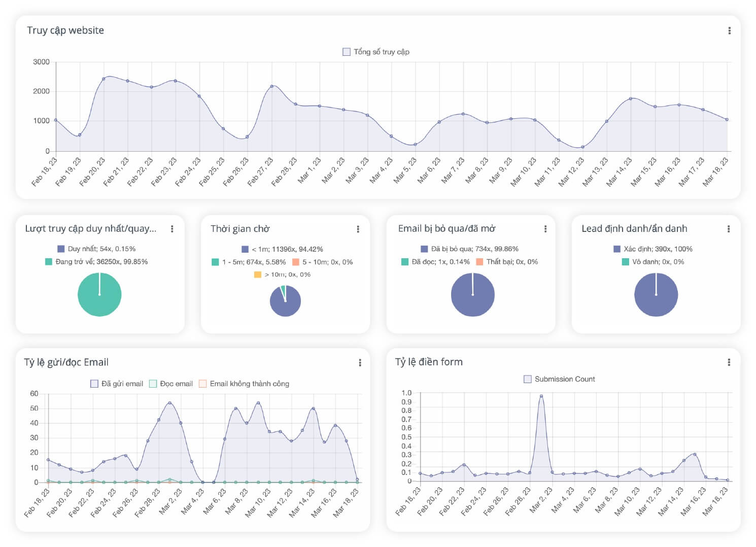Click the Email bị bỏ qua pie chart
The image size is (756, 547).
473,295
